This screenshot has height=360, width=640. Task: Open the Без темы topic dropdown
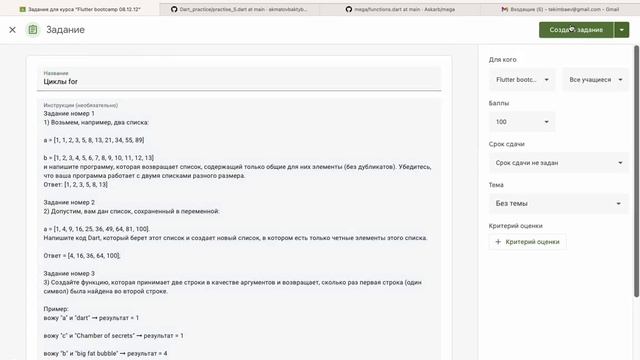tap(559, 203)
